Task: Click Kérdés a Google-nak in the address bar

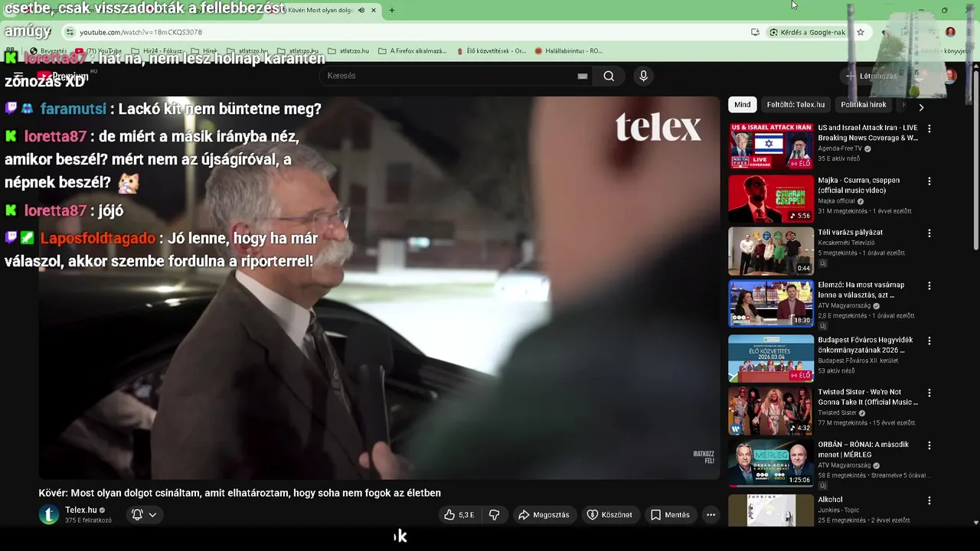Action: coord(807,32)
